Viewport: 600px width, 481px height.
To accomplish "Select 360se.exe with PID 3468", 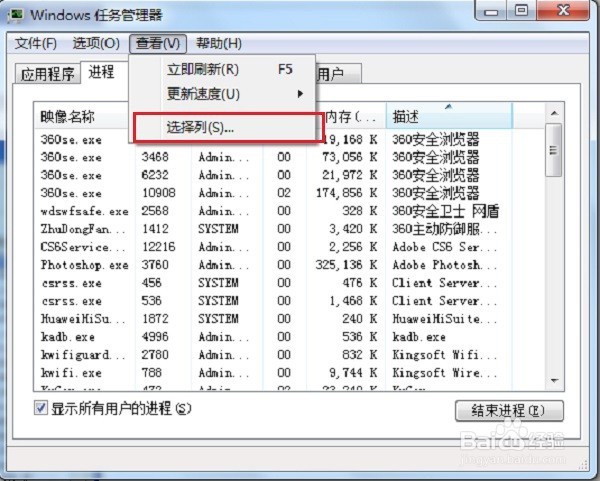I will point(273,157).
